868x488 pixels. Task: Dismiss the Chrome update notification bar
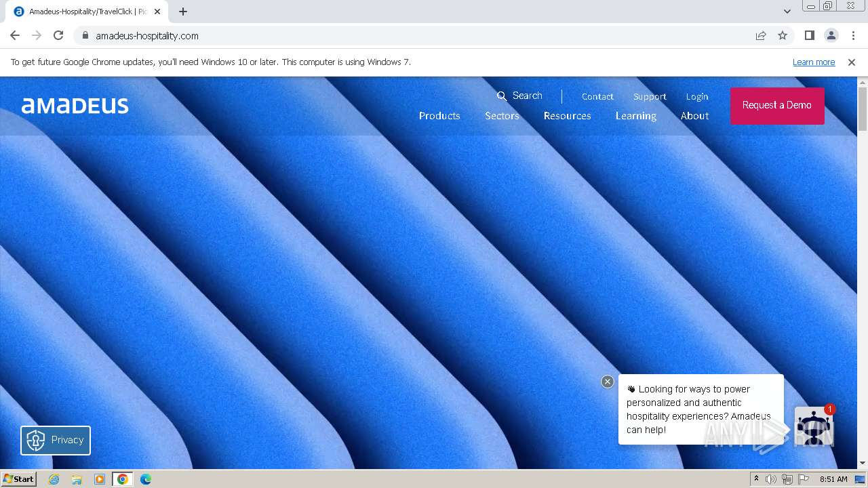(x=852, y=62)
